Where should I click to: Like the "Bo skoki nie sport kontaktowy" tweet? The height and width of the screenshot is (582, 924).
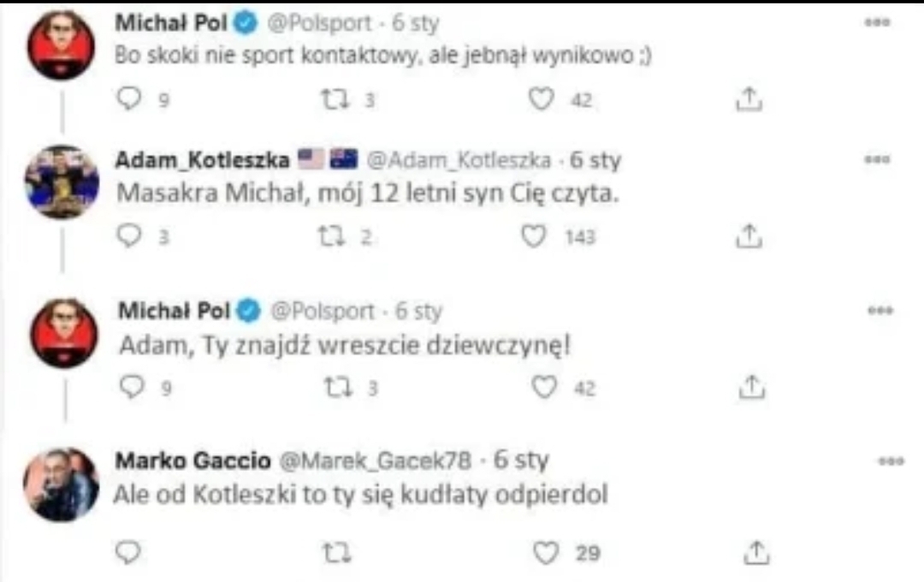541,100
